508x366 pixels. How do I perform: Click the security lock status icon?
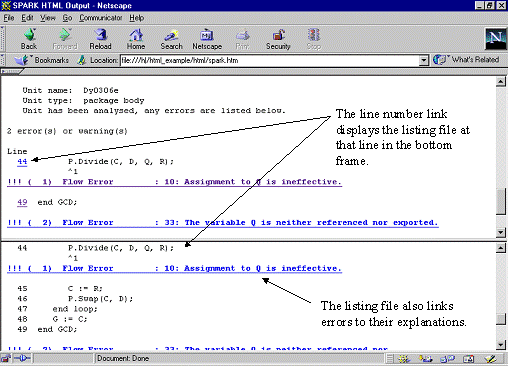(x=5, y=359)
